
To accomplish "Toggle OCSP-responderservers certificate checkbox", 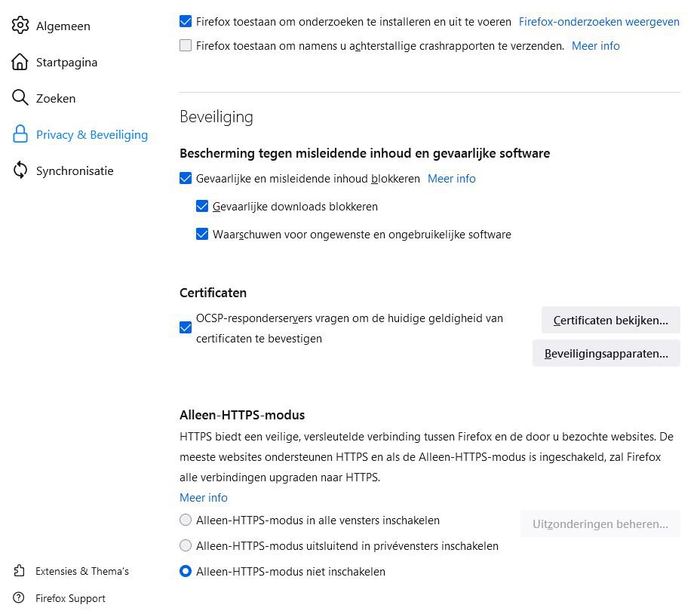I will pyautogui.click(x=186, y=328).
